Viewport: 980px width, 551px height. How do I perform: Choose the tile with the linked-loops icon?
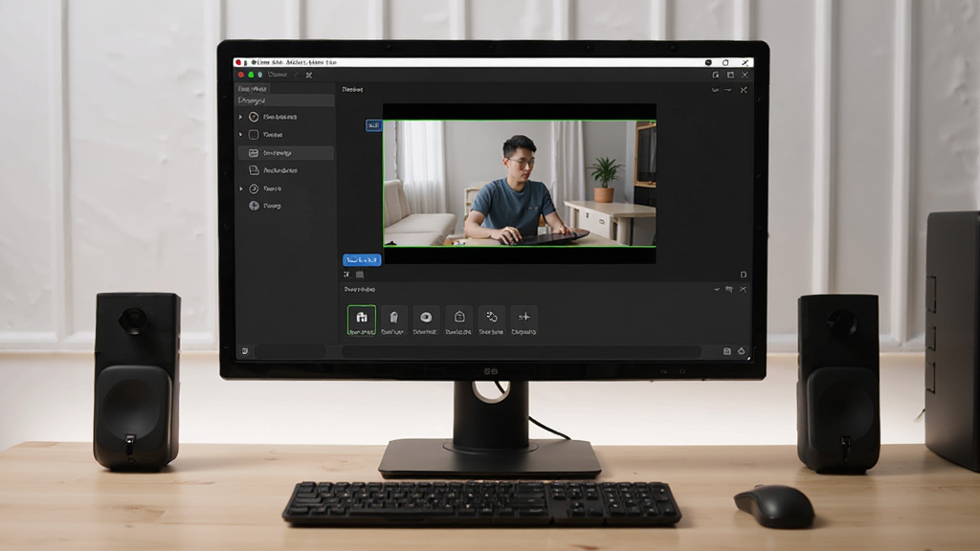[491, 320]
